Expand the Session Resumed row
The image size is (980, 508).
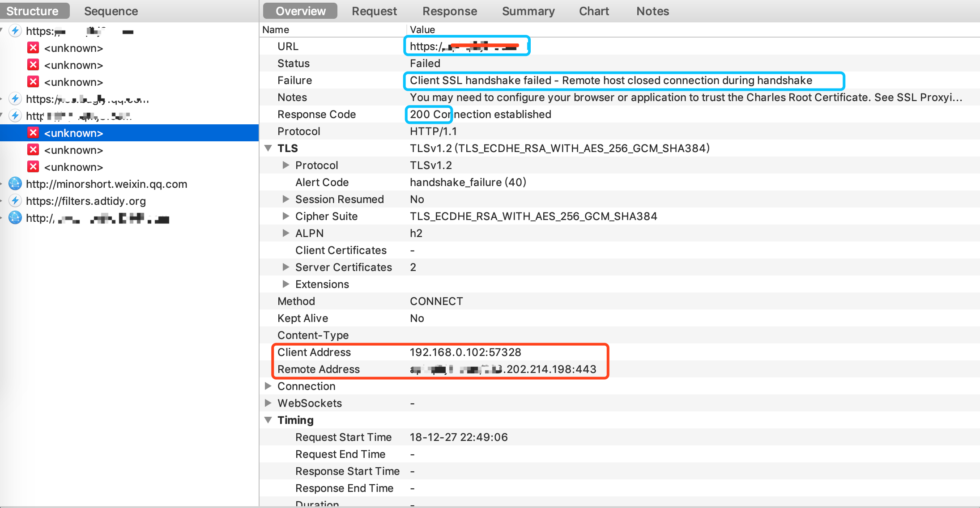(x=285, y=199)
